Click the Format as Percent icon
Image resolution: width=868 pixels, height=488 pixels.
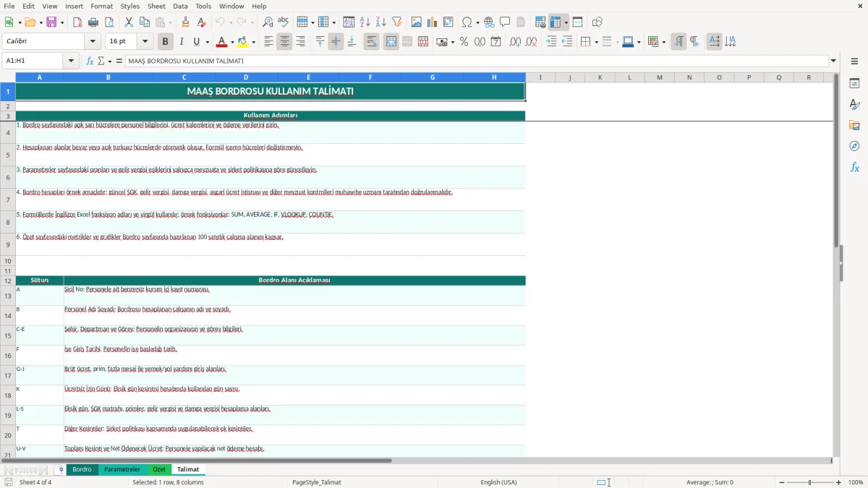coord(464,42)
